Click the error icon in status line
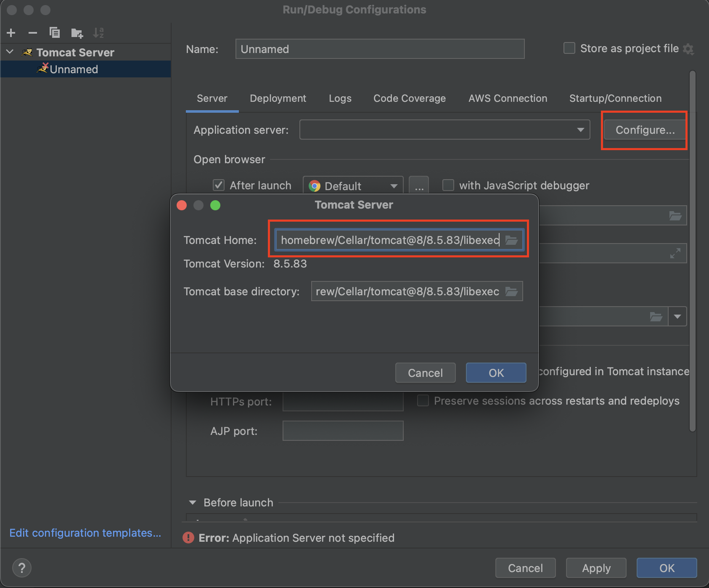The image size is (709, 588). (x=188, y=538)
